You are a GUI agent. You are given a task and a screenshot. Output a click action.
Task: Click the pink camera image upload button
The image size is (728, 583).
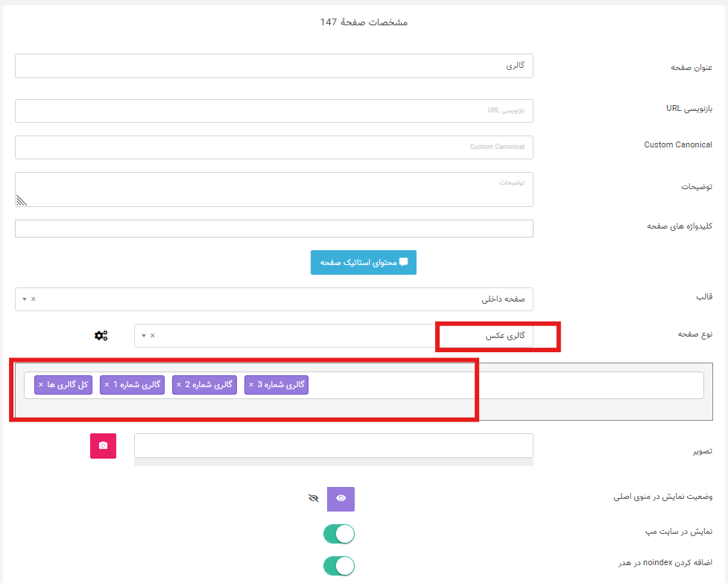coord(103,446)
